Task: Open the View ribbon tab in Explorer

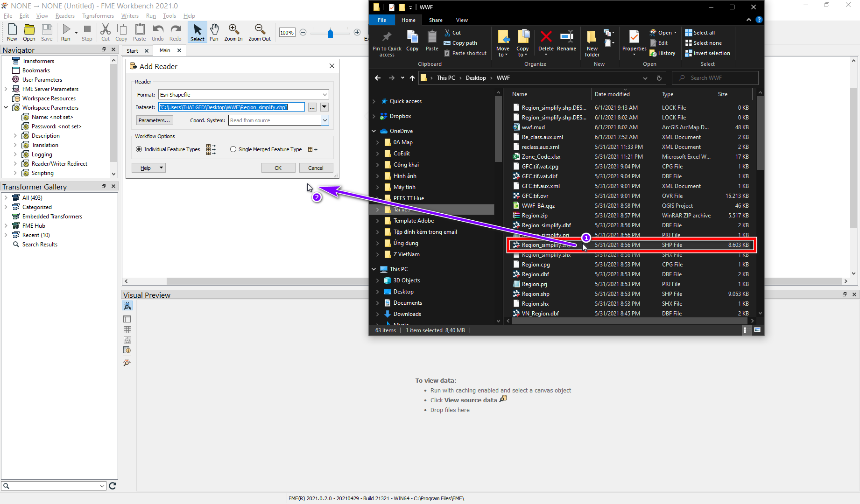Action: pyautogui.click(x=462, y=20)
